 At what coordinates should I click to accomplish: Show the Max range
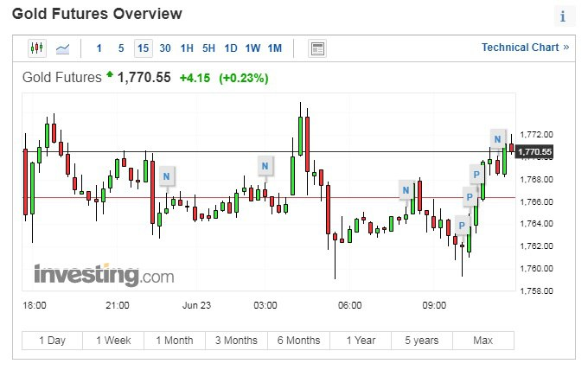pyautogui.click(x=483, y=341)
